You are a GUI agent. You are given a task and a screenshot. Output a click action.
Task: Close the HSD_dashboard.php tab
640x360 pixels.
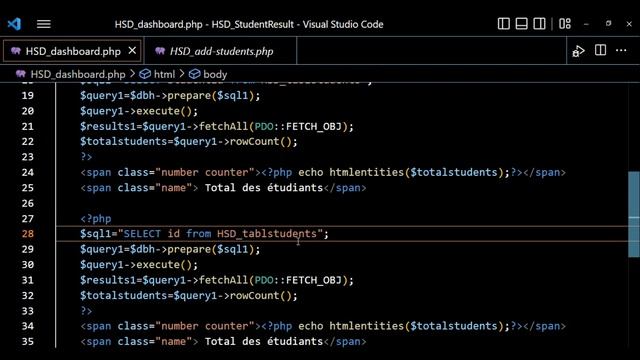[132, 51]
